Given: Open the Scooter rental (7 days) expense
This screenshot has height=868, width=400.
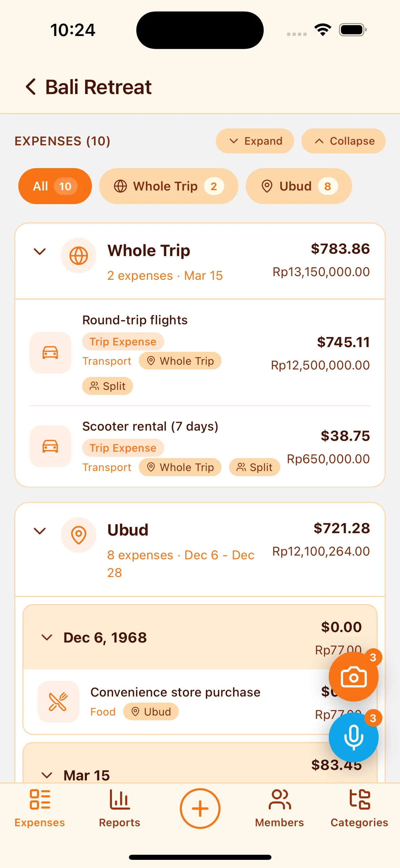Looking at the screenshot, I should click(150, 427).
